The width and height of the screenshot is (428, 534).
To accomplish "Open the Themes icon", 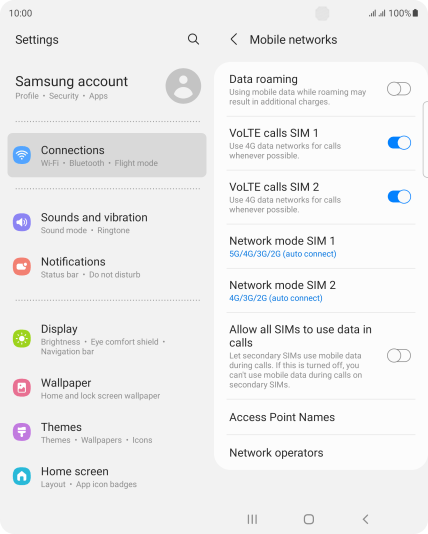I will pyautogui.click(x=22, y=432).
